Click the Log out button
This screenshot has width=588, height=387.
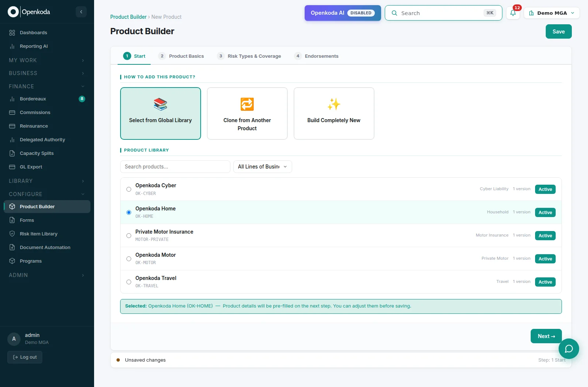coord(25,357)
